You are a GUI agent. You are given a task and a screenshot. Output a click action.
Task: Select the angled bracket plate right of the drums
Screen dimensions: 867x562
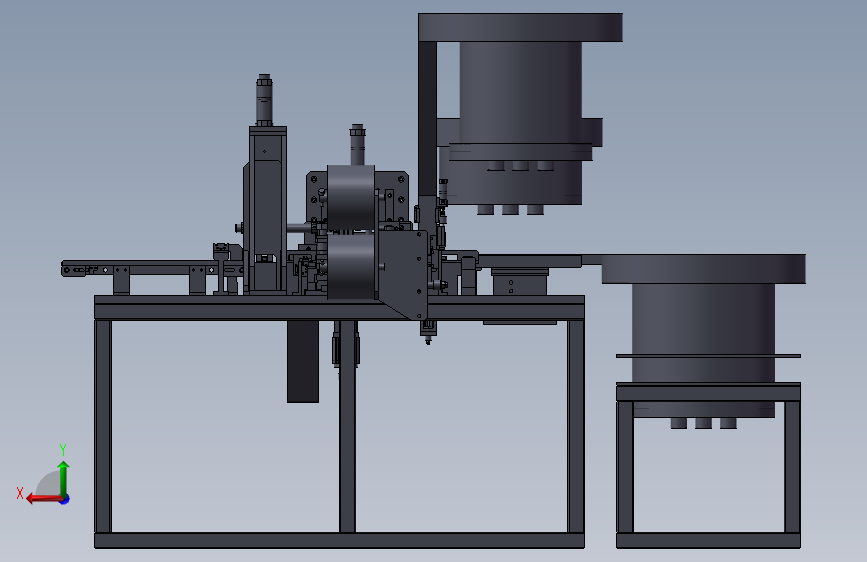tap(403, 274)
